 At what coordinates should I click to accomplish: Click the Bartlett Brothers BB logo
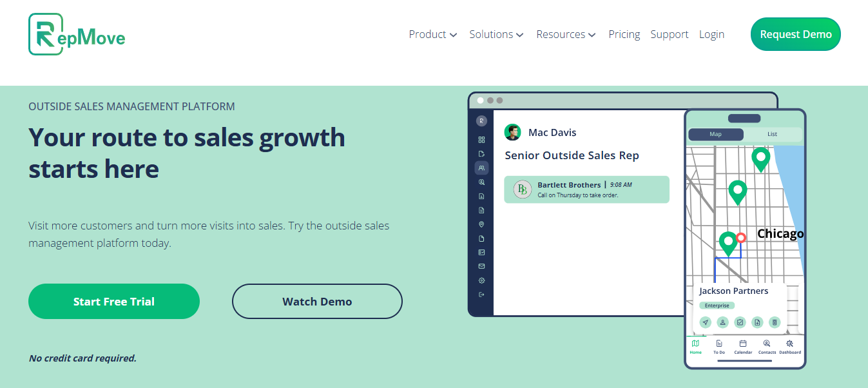point(523,189)
